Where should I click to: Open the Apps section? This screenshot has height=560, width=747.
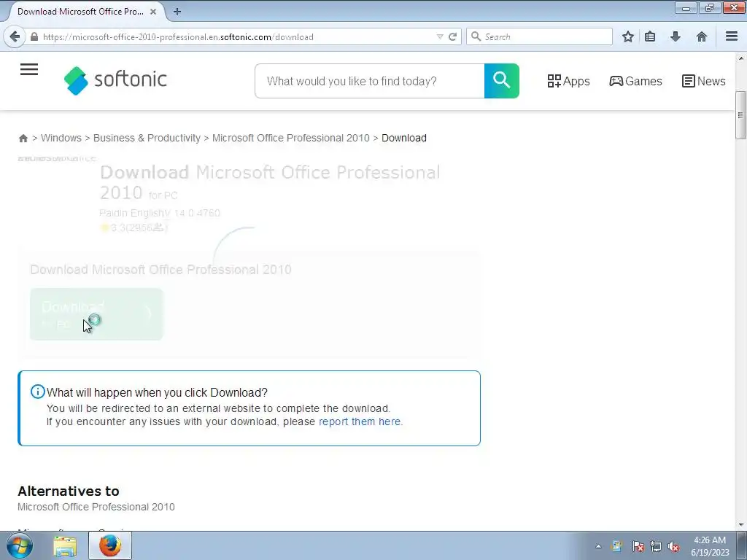(568, 81)
